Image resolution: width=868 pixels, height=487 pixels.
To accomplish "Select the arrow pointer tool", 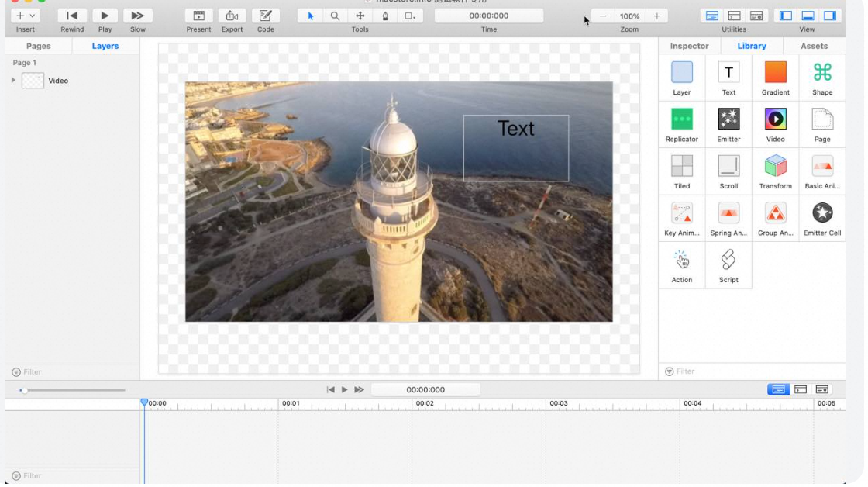I will click(x=311, y=16).
